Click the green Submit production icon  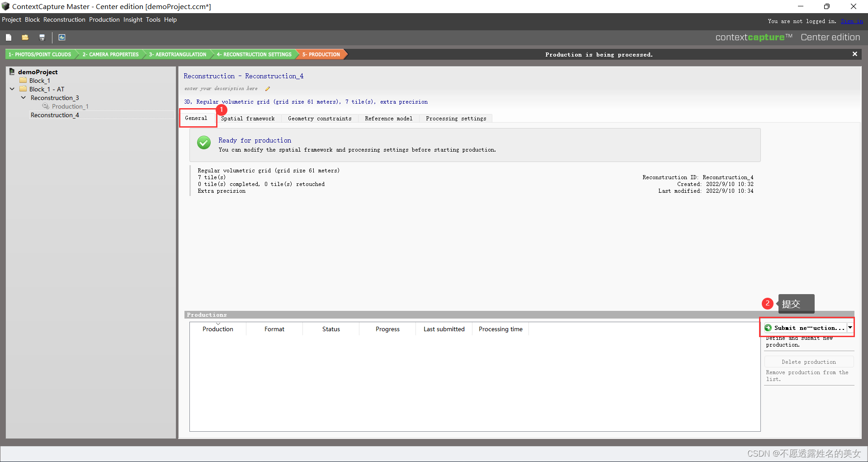pyautogui.click(x=768, y=328)
